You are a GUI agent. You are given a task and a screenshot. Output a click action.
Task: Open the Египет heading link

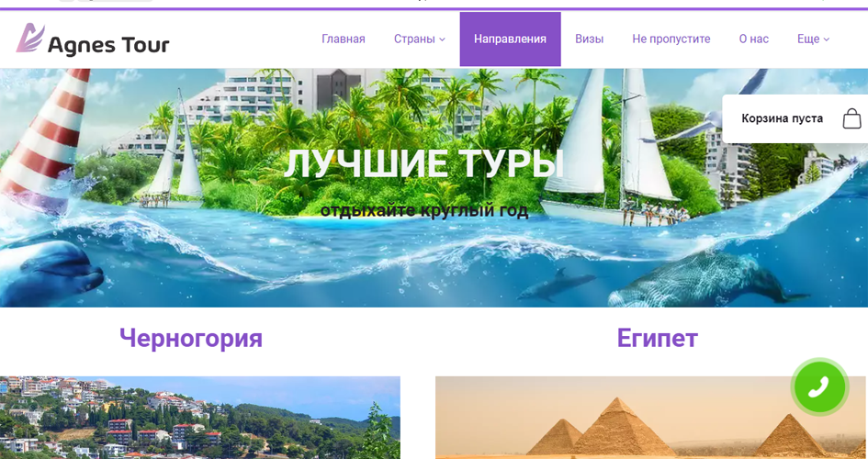[x=657, y=337]
